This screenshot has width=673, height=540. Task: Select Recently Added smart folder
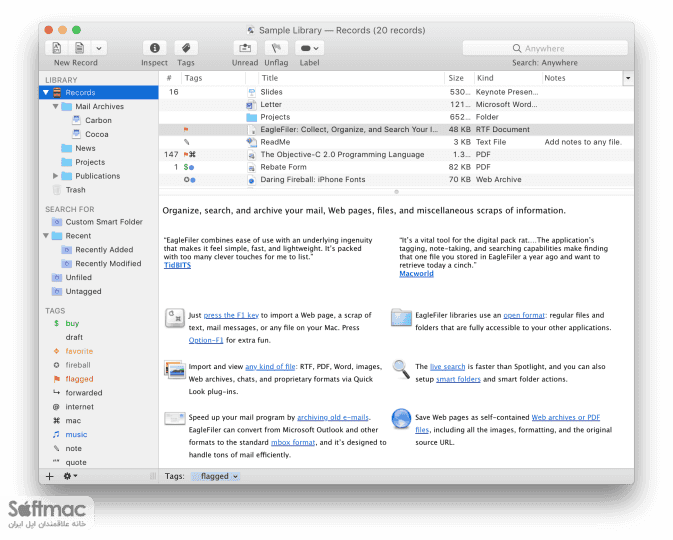coord(104,249)
